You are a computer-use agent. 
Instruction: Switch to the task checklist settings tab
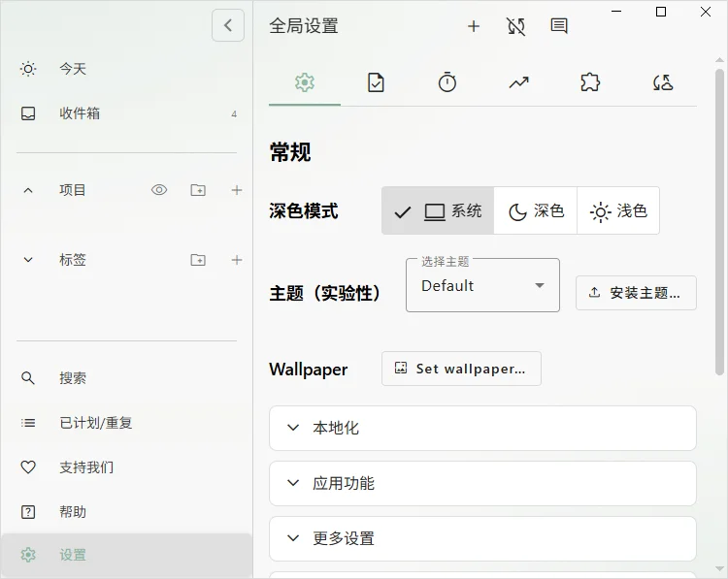(376, 83)
